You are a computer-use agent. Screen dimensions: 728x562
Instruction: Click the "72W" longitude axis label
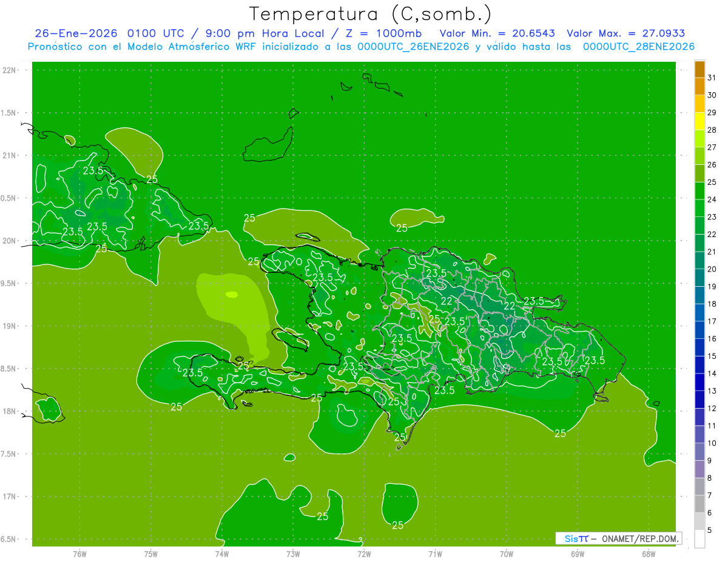364,554
